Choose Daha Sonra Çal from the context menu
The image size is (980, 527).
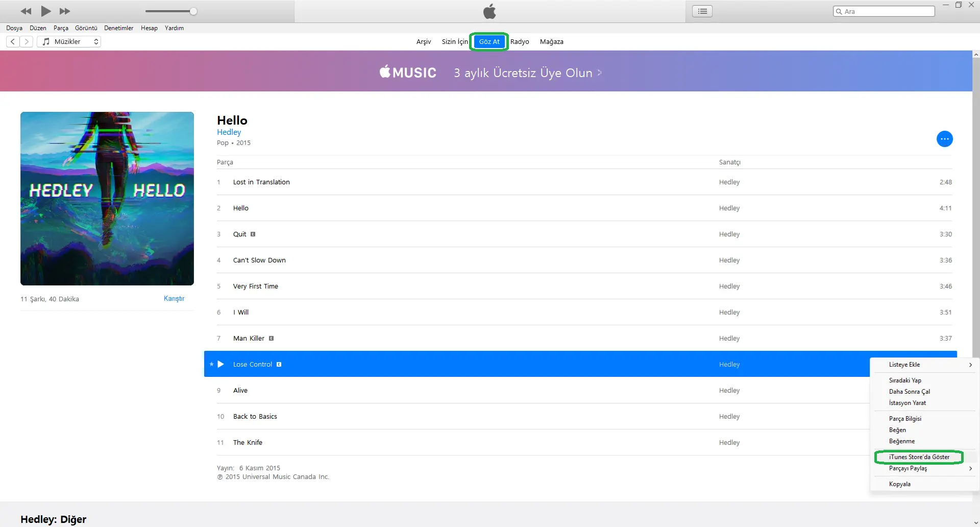(x=924, y=392)
